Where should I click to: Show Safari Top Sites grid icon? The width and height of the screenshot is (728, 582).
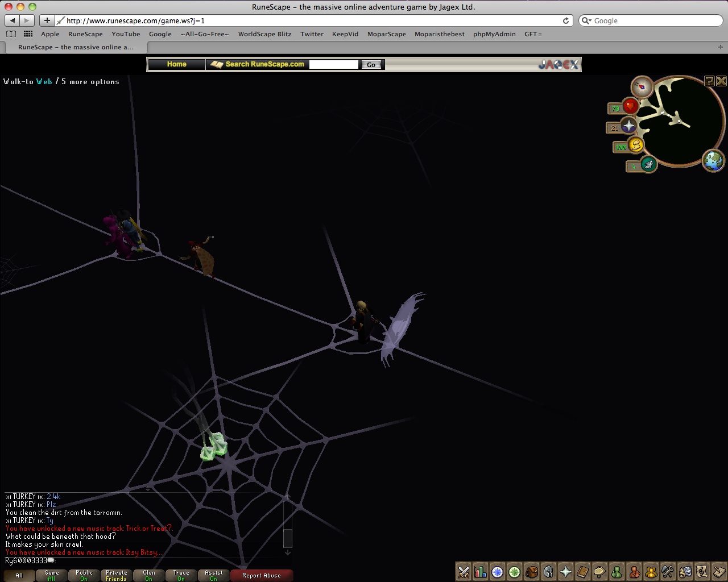(28, 34)
